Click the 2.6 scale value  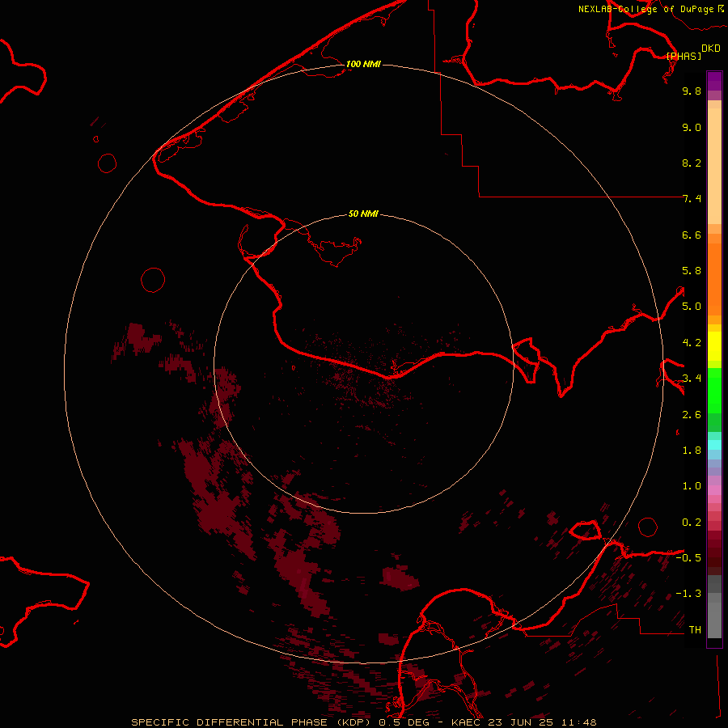pos(692,415)
